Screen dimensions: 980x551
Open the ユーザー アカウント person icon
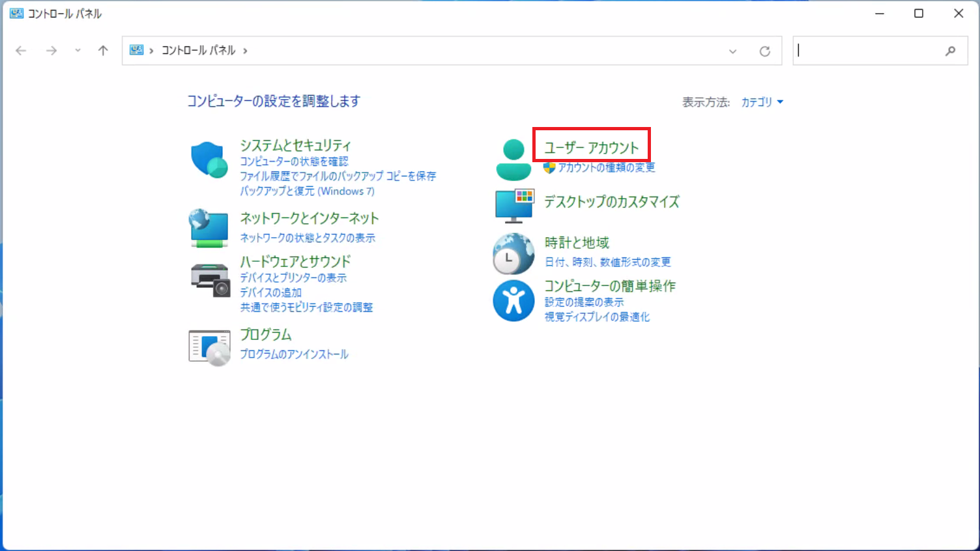(x=513, y=160)
